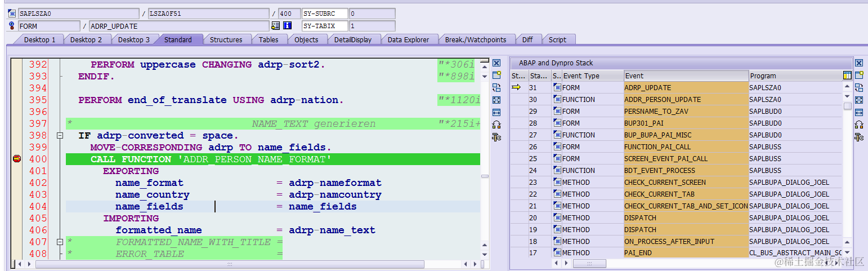Click maximize horizontally icon beside source code
The width and height of the screenshot is (868, 271).
(x=496, y=112)
